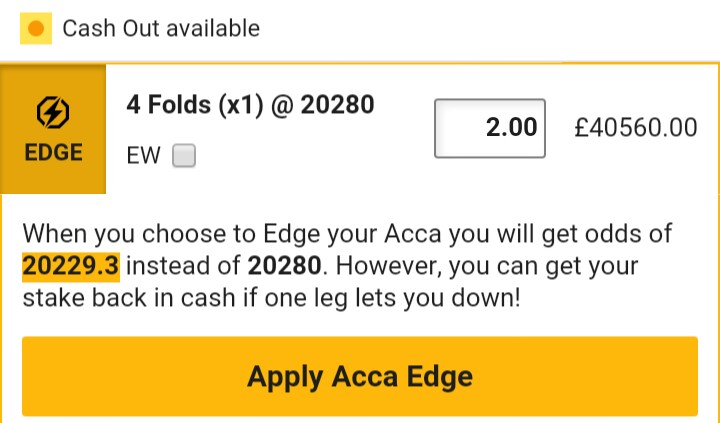Click the EW label text
This screenshot has height=423, width=720.
click(x=142, y=155)
